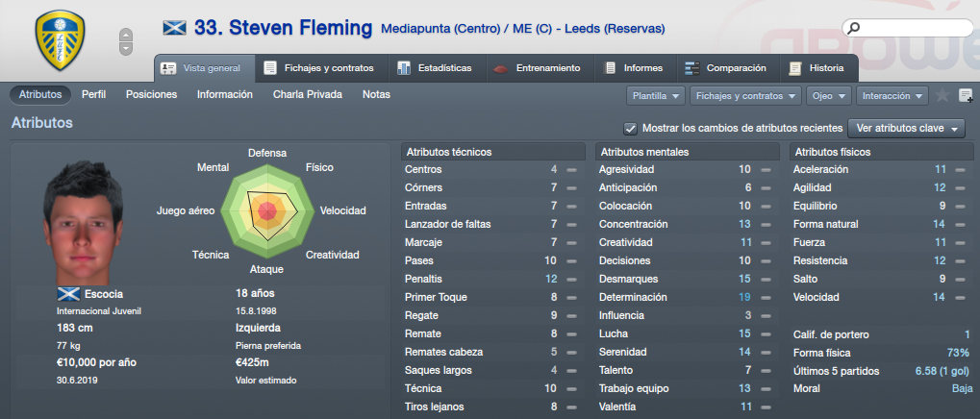The height and width of the screenshot is (419, 980).
Task: Open the Estadísticas tab
Action: tap(434, 68)
